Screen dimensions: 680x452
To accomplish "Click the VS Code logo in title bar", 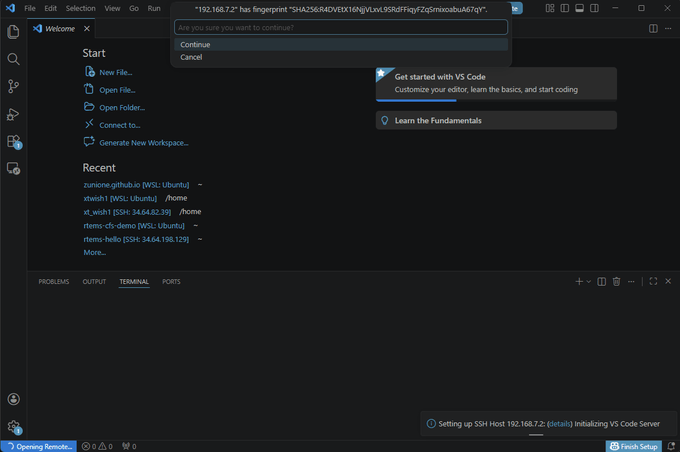I will pos(10,8).
